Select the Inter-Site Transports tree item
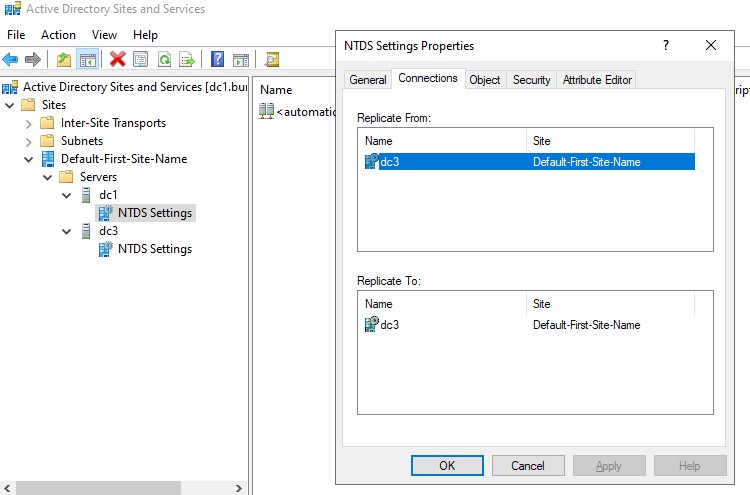Viewport: 750px width, 495px height. (113, 123)
